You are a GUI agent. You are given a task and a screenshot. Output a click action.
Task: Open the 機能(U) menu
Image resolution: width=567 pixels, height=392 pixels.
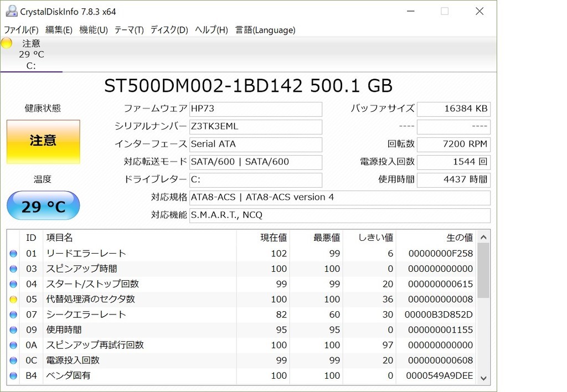pos(93,30)
